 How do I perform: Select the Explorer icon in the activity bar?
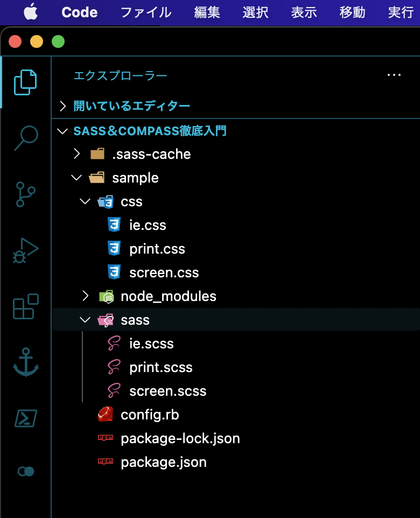point(25,82)
